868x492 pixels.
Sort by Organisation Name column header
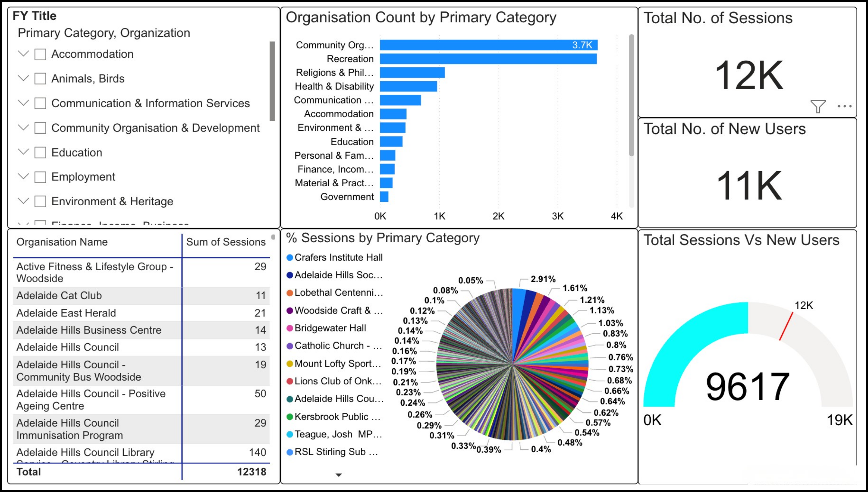[x=62, y=242]
